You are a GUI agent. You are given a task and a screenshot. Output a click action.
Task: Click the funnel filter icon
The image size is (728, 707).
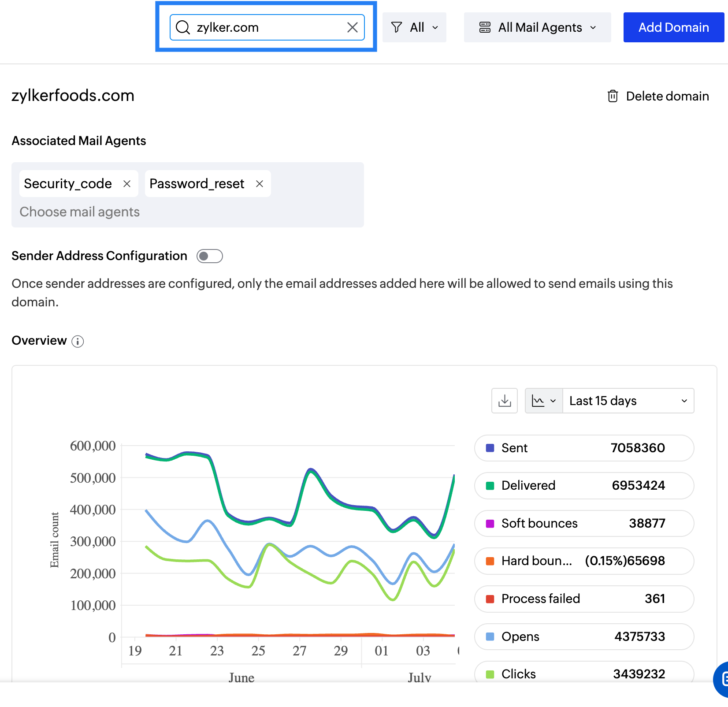click(397, 27)
